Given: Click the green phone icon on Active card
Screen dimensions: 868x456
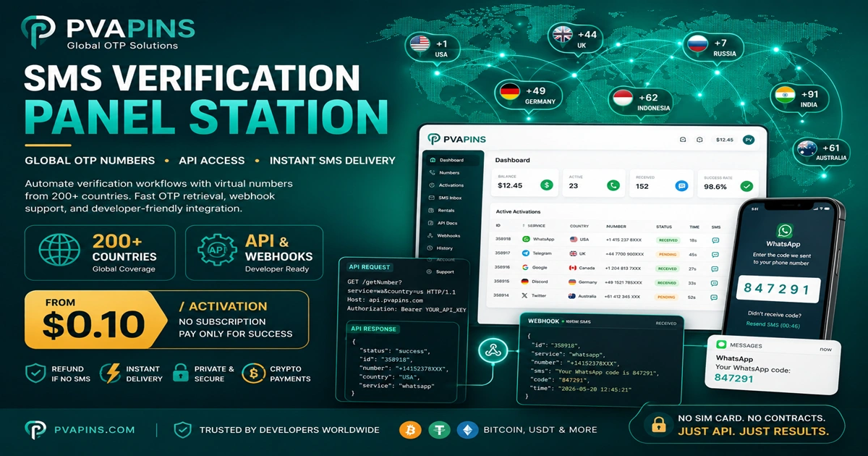Looking at the screenshot, I should [x=613, y=185].
